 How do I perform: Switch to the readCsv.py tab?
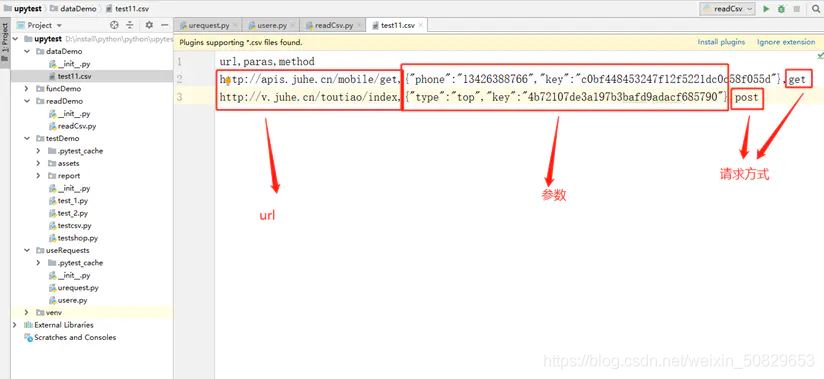[331, 25]
